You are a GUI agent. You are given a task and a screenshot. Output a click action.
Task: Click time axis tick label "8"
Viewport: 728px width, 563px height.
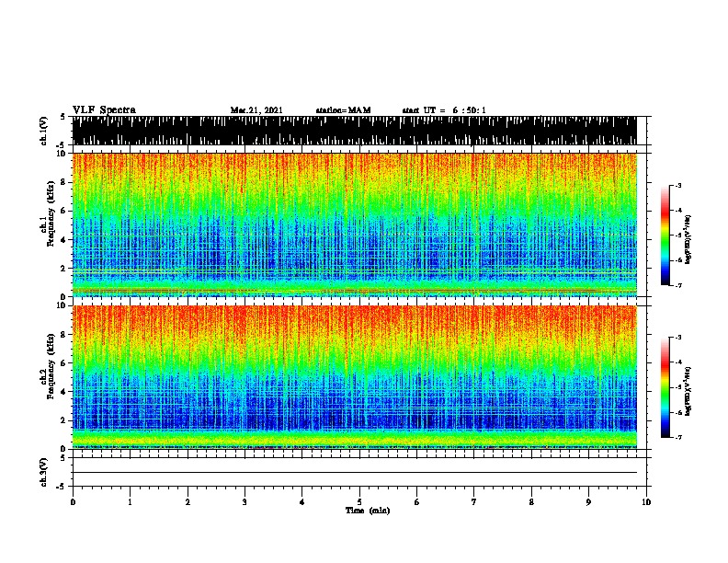pos(531,502)
